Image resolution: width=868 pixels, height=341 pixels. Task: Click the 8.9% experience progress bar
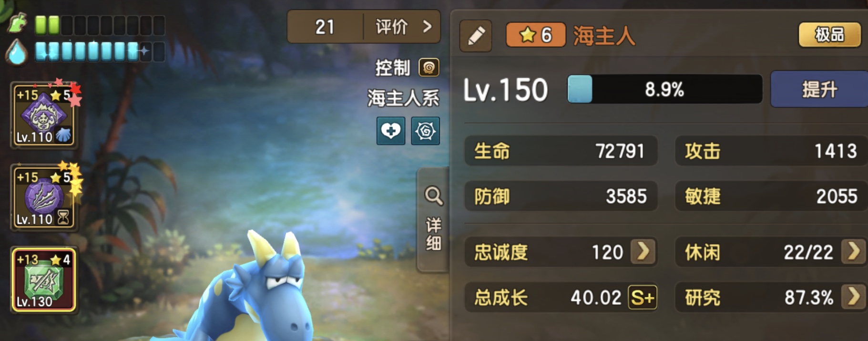tap(665, 89)
